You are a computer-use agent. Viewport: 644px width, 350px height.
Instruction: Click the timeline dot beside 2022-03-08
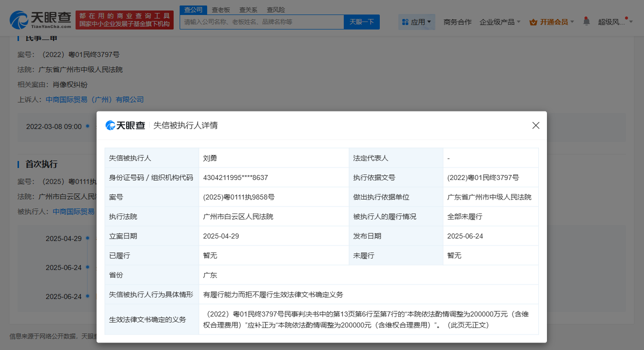pos(88,126)
